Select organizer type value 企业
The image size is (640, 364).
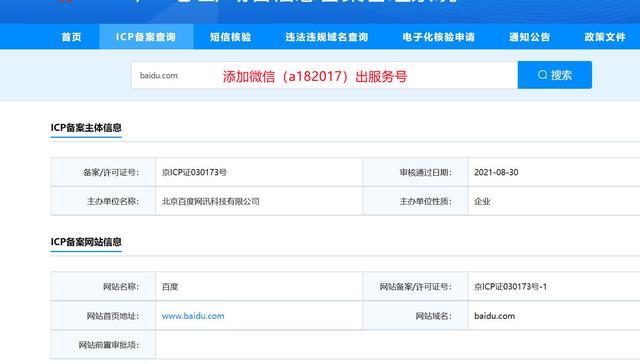[x=482, y=201]
